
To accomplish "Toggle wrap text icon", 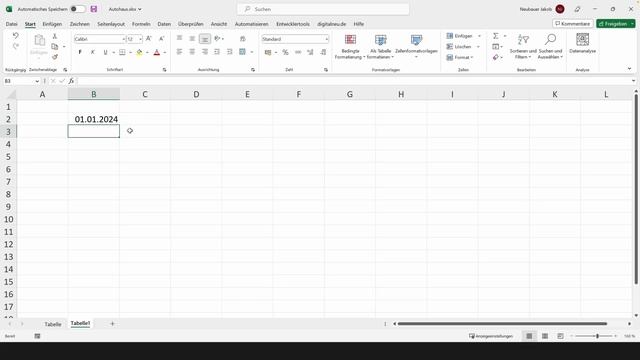I will pos(243,39).
